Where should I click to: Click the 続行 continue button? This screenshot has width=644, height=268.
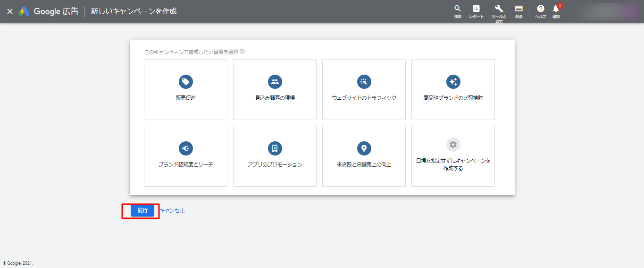click(142, 210)
